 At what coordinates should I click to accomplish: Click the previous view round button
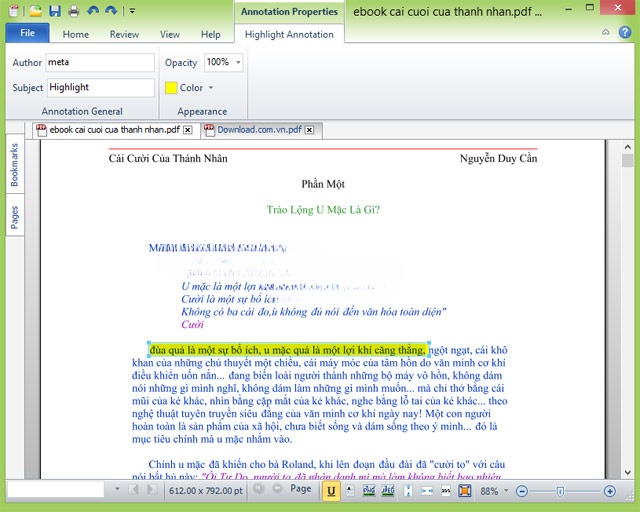(258, 488)
